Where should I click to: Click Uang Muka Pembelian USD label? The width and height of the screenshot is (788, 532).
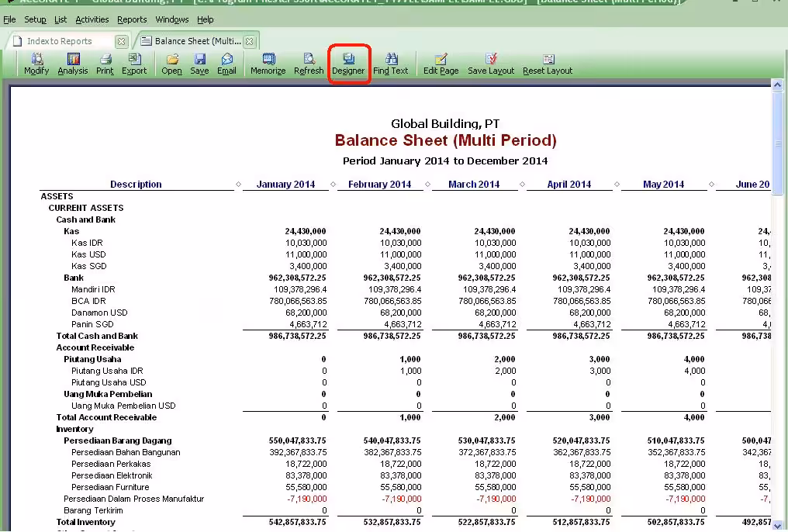click(123, 406)
